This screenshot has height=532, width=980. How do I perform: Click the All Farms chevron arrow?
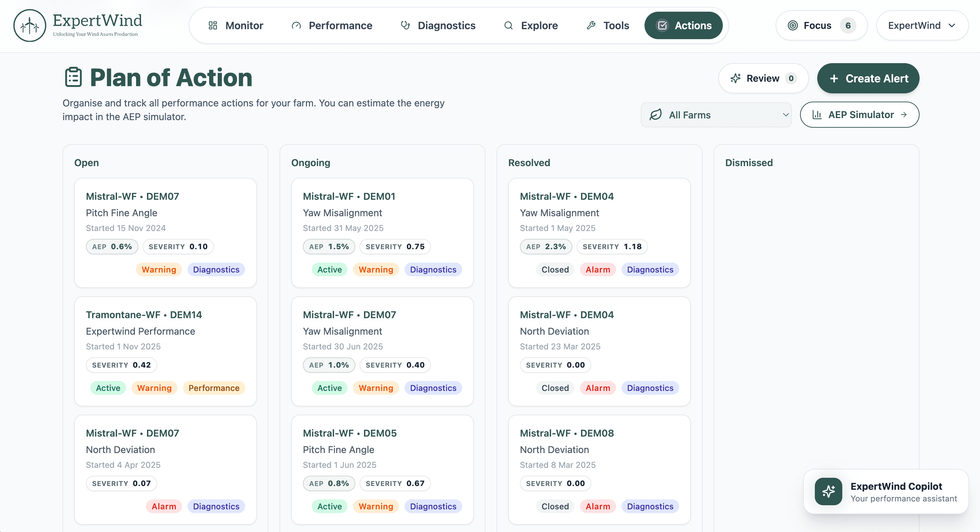pyautogui.click(x=786, y=115)
